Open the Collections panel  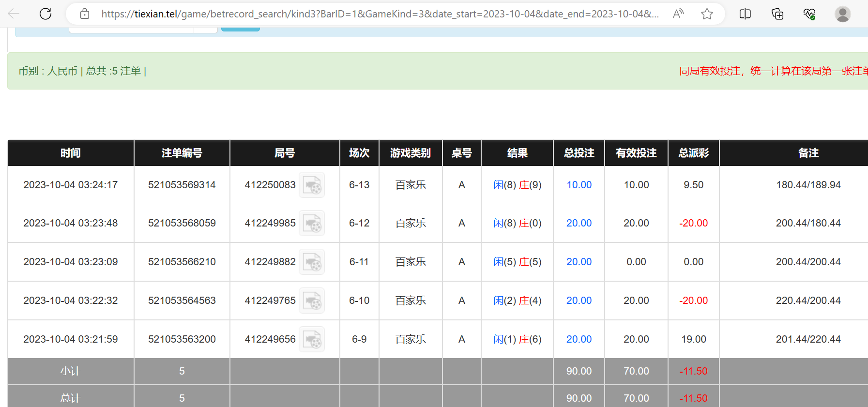[777, 14]
